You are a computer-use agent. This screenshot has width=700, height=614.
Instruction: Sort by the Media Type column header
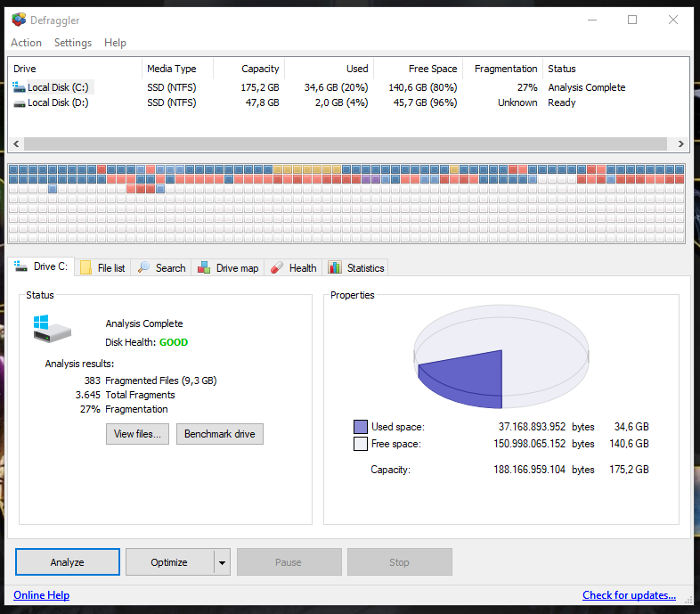pyautogui.click(x=178, y=69)
